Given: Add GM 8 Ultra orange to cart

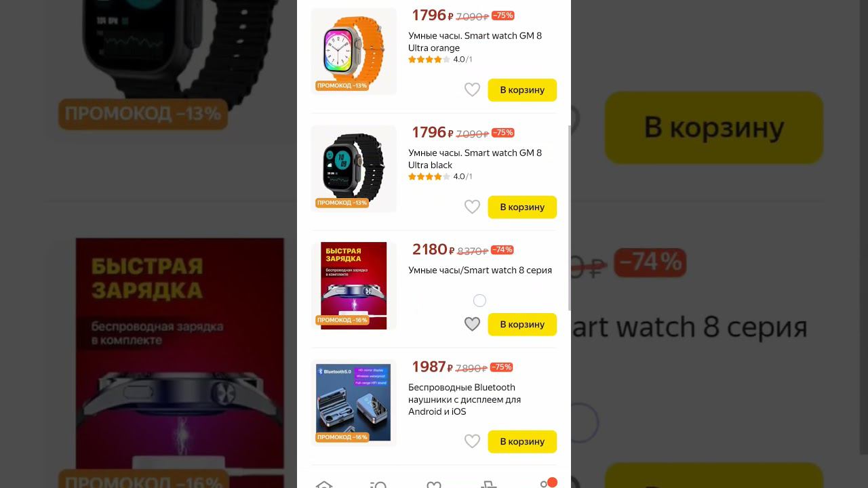Looking at the screenshot, I should 522,89.
